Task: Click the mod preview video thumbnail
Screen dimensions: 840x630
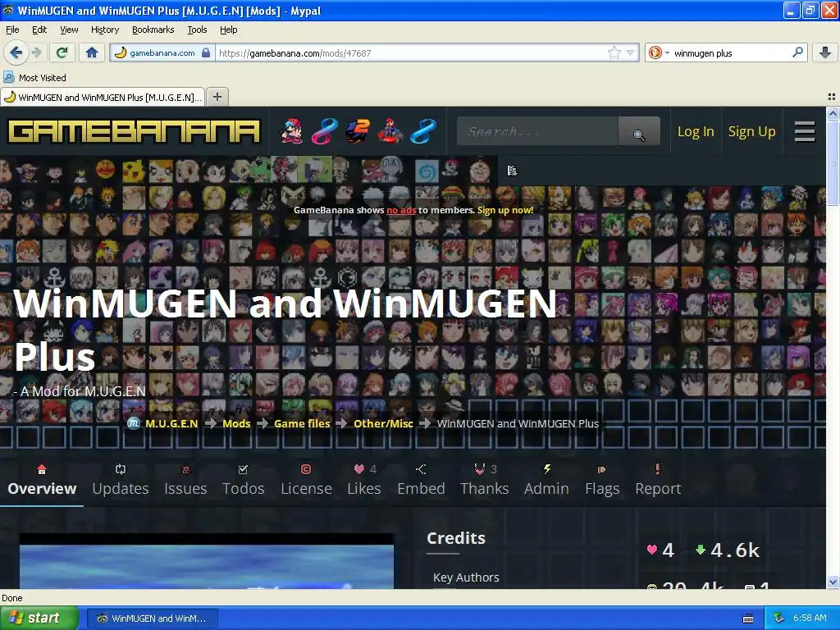Action: pyautogui.click(x=206, y=561)
